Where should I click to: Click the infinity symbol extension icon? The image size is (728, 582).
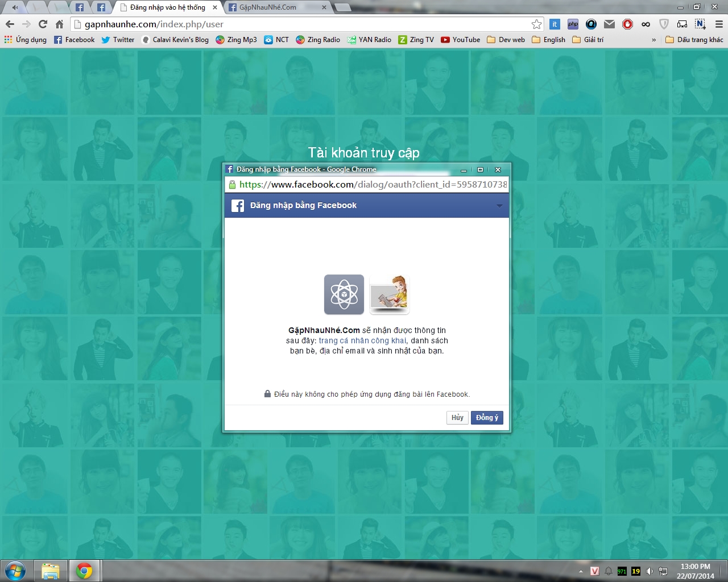click(646, 24)
